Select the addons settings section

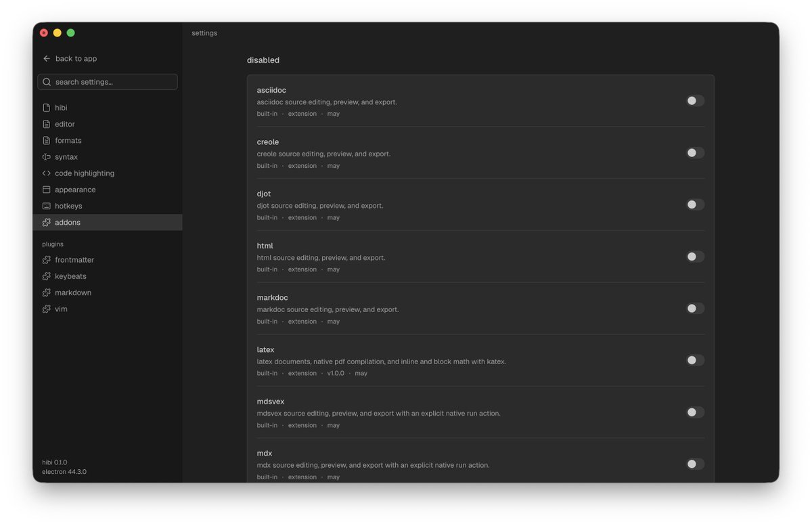point(108,222)
